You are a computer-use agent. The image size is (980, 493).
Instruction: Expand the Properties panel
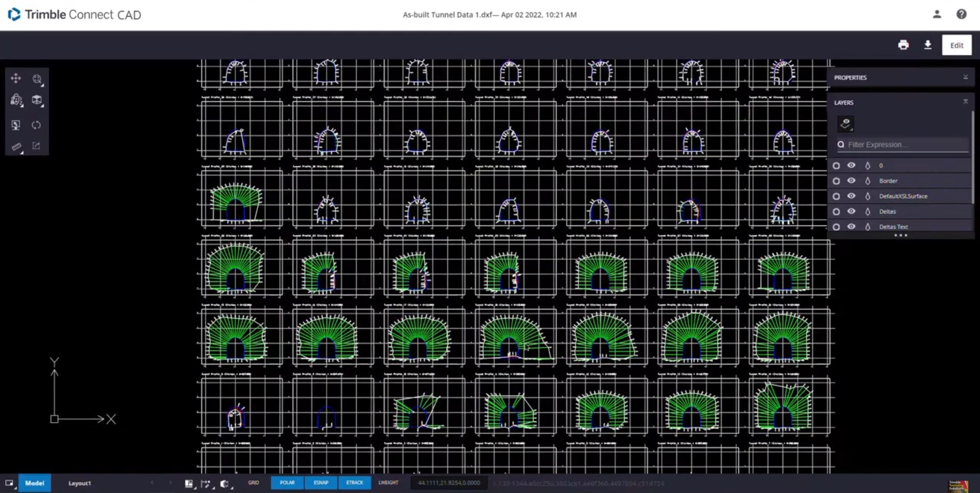coord(965,77)
